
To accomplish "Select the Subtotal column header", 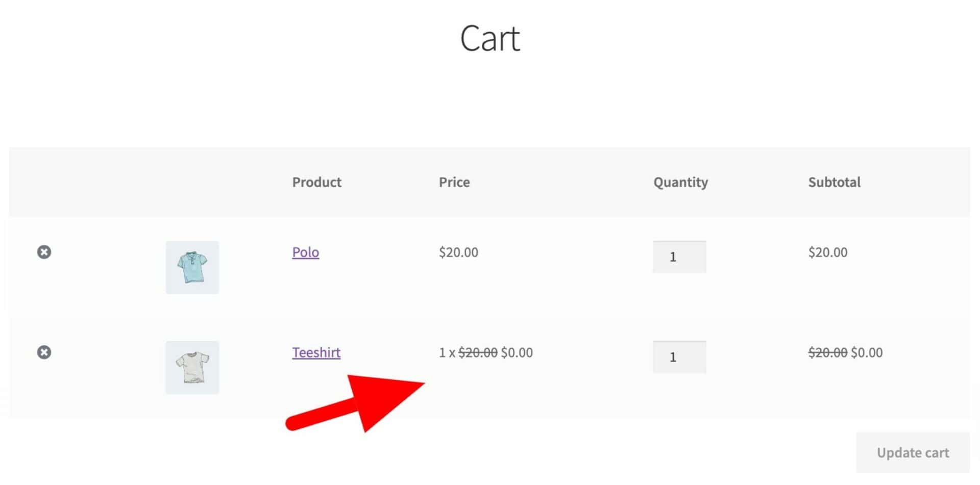I will (835, 182).
